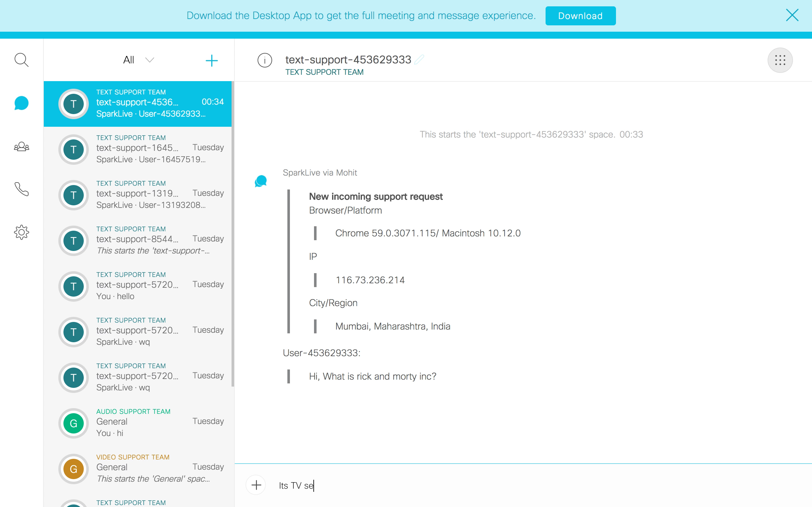
Task: Open the activities grid dots menu
Action: (x=780, y=60)
